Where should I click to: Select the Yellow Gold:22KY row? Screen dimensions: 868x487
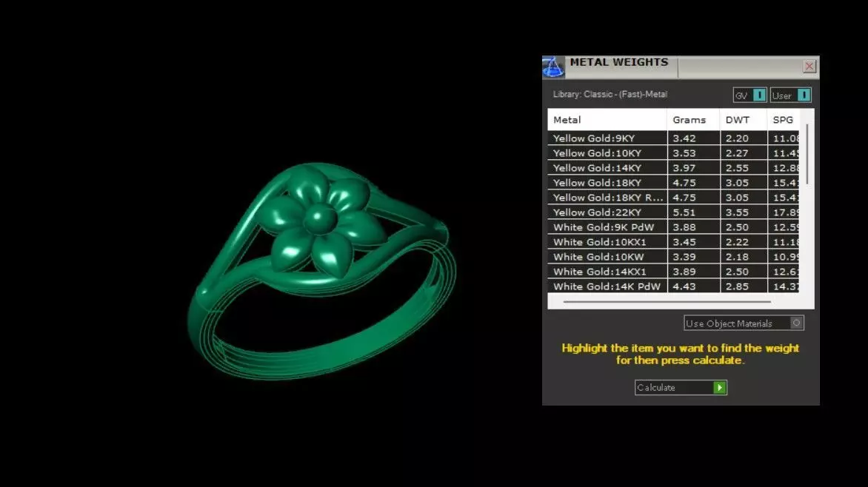tap(673, 212)
